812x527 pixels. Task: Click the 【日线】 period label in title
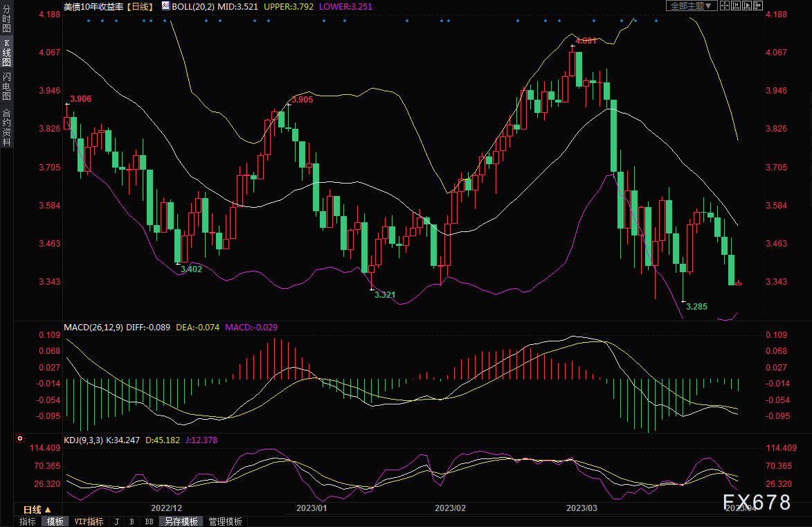[139, 6]
